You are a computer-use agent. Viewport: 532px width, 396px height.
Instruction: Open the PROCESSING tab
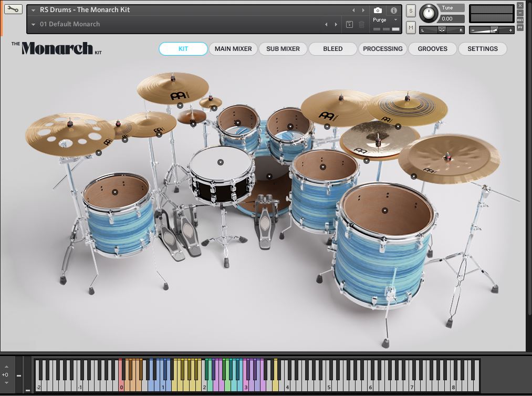(383, 49)
